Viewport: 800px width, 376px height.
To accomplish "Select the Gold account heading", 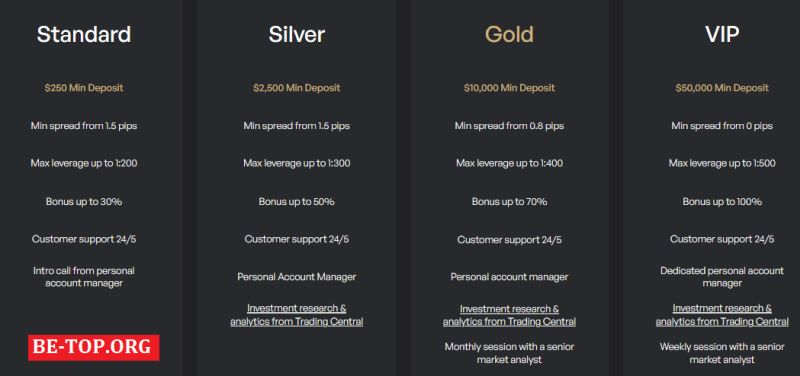I will click(x=509, y=35).
